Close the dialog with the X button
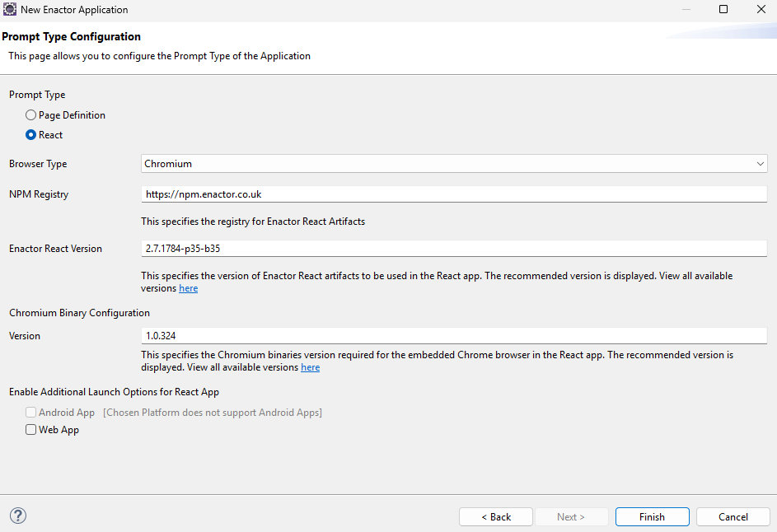 coord(761,10)
